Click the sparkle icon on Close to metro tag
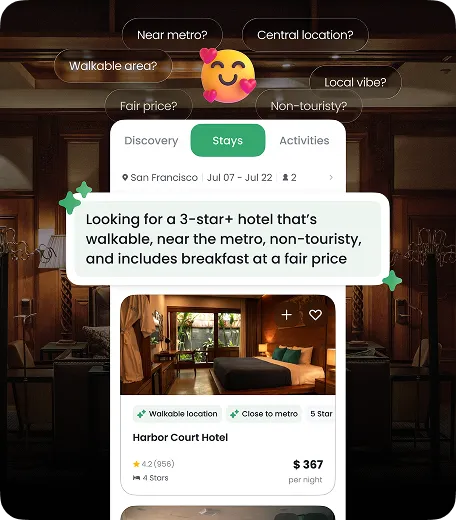The width and height of the screenshot is (456, 520). 234,414
